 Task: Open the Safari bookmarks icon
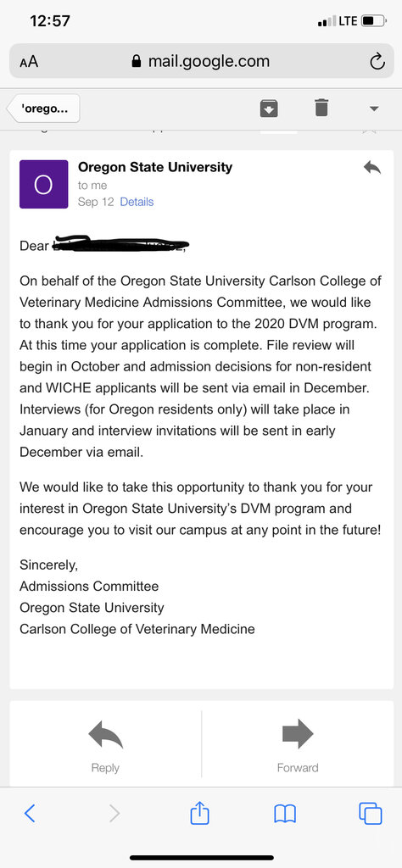[285, 813]
